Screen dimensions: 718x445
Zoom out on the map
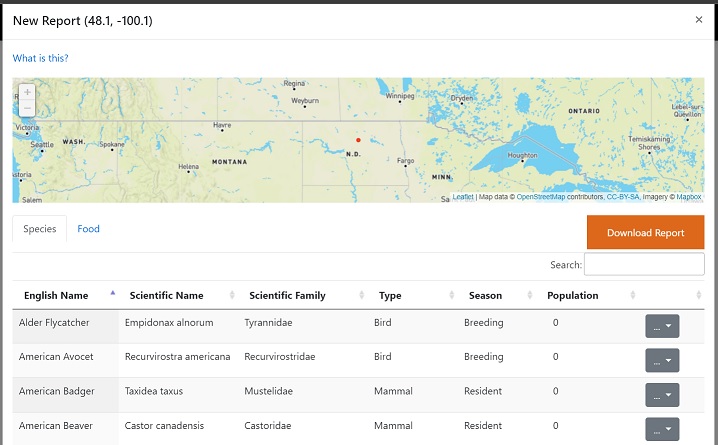[27, 108]
